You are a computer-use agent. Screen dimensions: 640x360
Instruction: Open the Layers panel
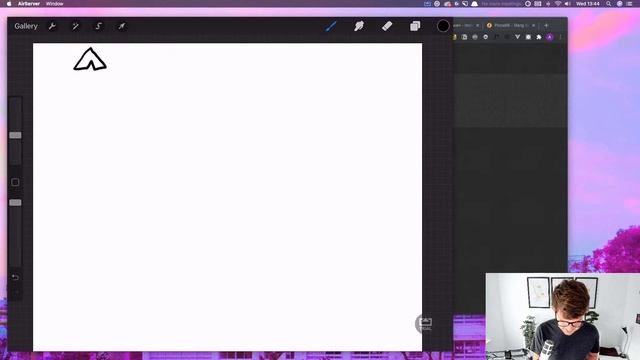[415, 26]
